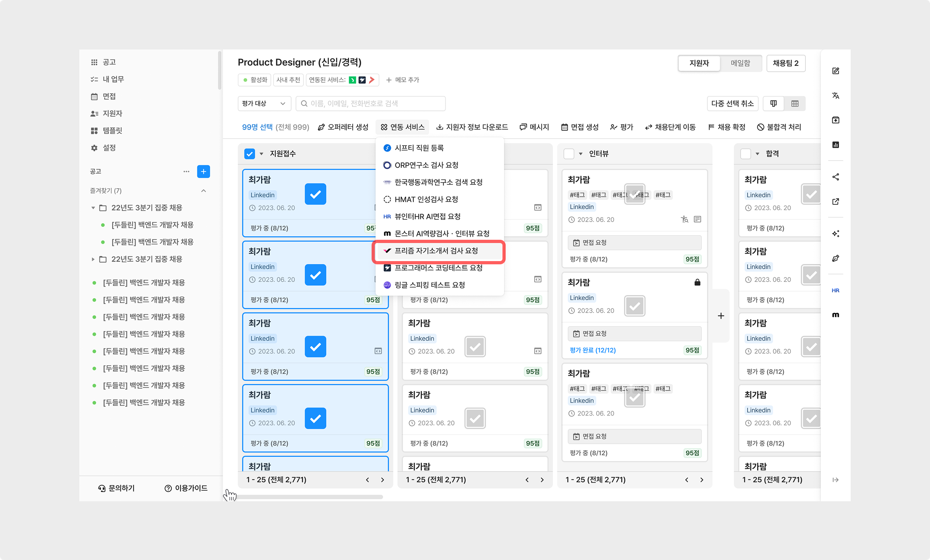The height and width of the screenshot is (560, 930).
Task: Click the translate icon in right sidebar
Action: point(835,95)
